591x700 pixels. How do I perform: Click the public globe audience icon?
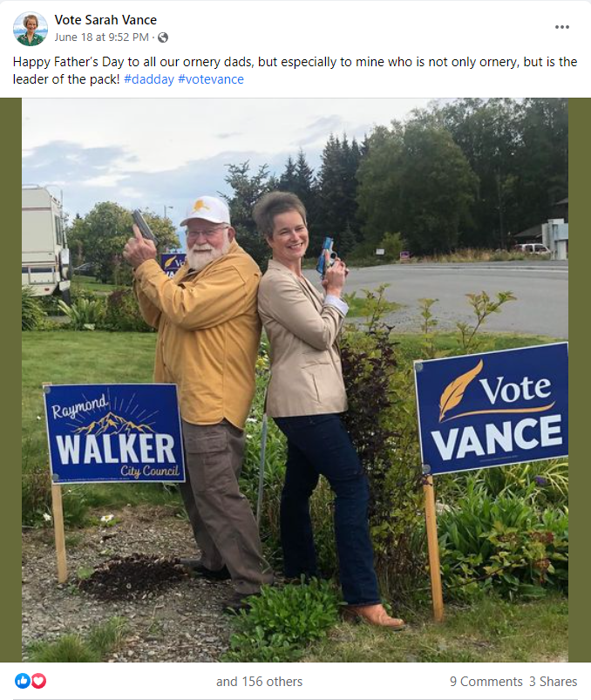coord(163,37)
